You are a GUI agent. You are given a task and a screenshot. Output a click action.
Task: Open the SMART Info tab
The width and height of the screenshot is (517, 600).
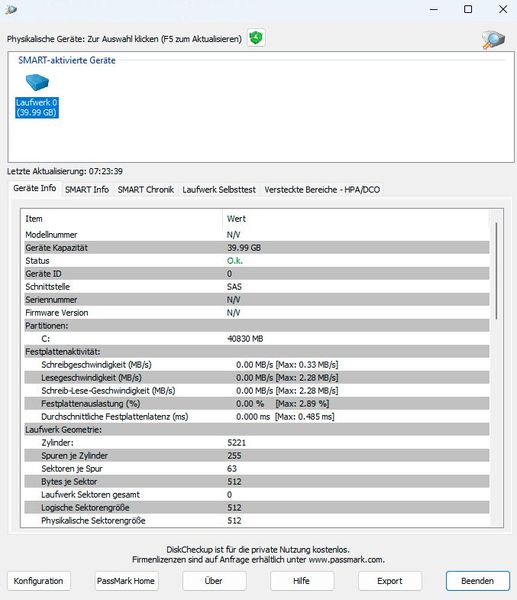coord(87,189)
